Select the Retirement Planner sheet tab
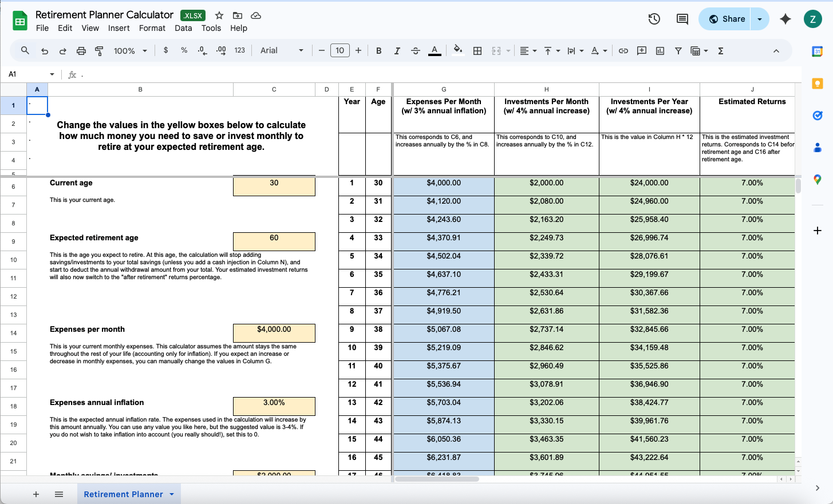 pos(123,494)
